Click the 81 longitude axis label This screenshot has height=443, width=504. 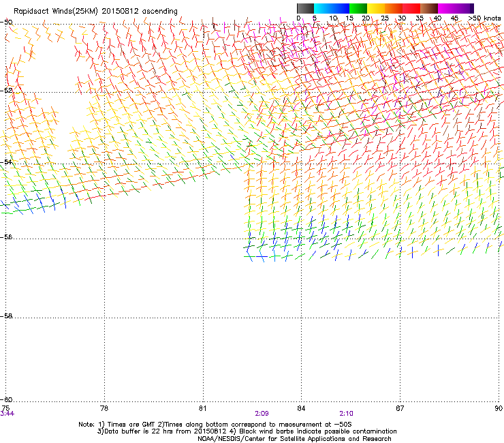(202, 408)
